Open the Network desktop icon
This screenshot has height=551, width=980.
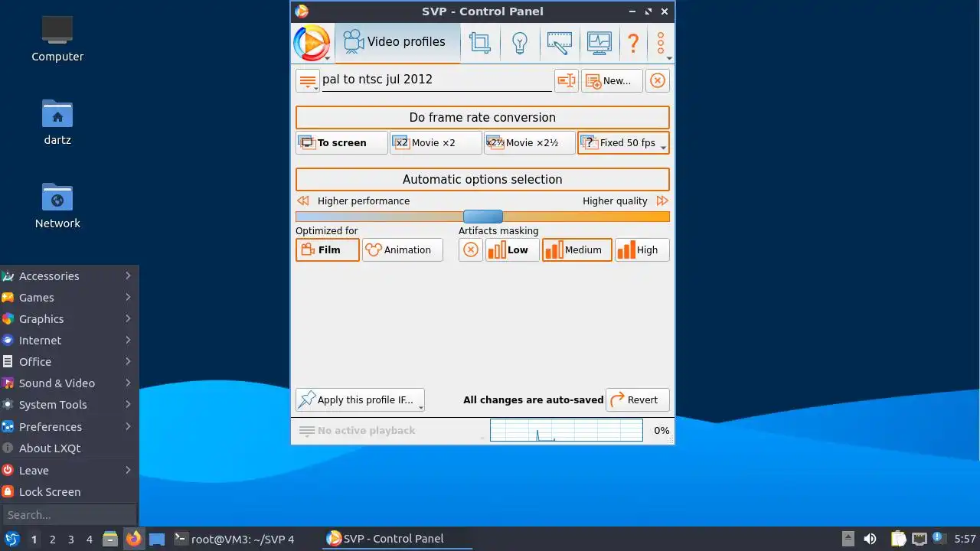click(x=57, y=205)
